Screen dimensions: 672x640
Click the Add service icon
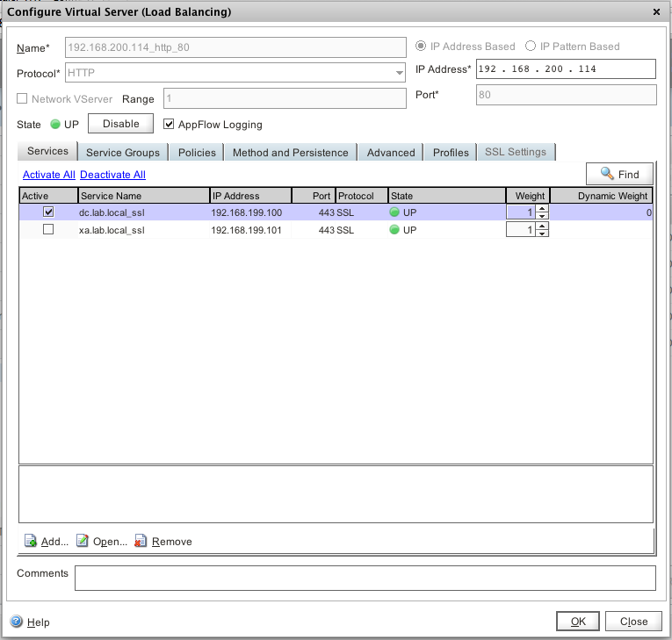coord(31,542)
